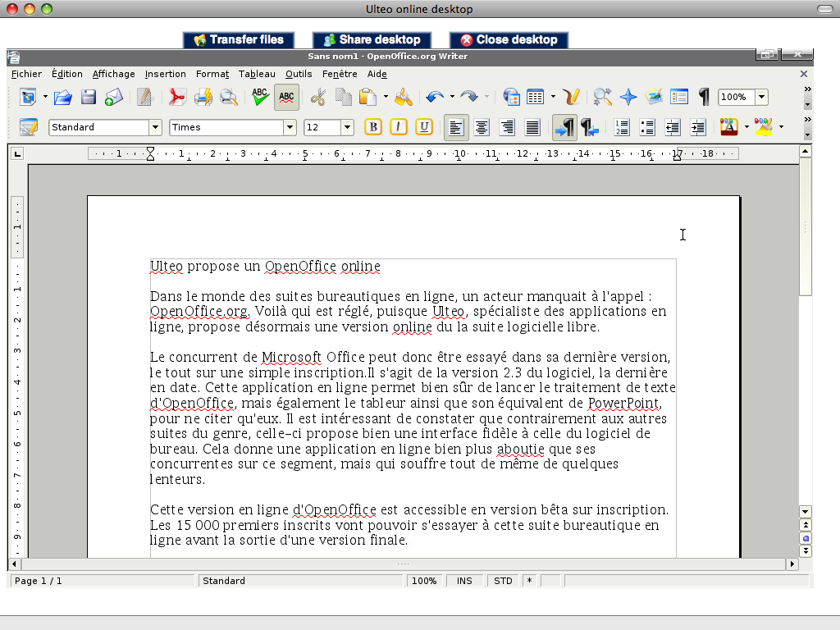
Task: Open the Gallery picture icon
Action: (654, 97)
